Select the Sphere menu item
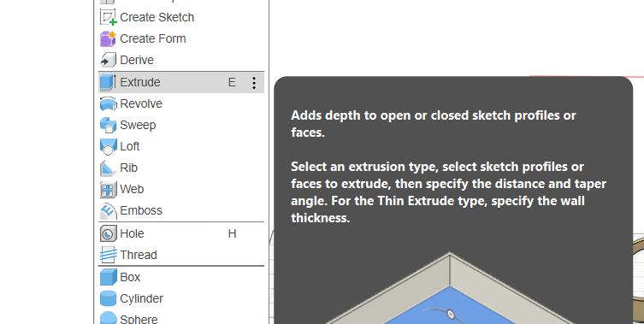The image size is (644, 324). click(x=181, y=318)
